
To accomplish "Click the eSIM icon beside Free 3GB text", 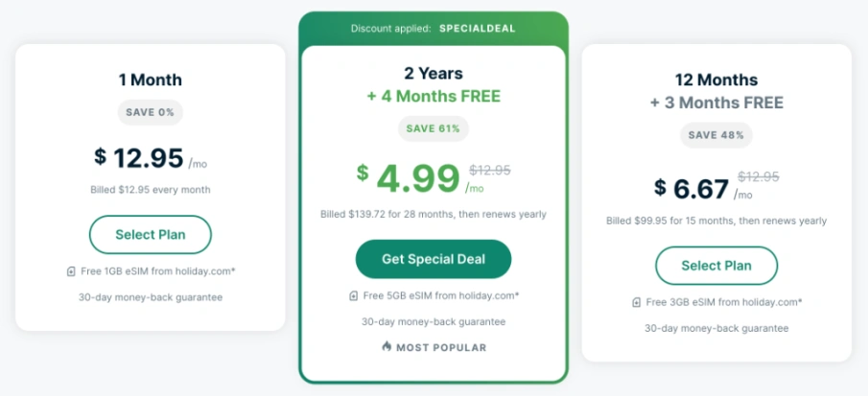I will click(x=637, y=303).
